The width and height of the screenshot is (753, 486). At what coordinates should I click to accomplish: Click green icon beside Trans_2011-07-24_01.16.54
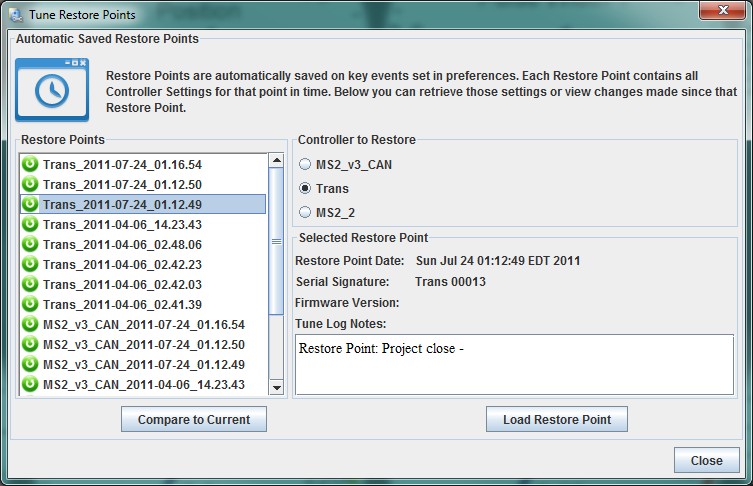(30, 164)
